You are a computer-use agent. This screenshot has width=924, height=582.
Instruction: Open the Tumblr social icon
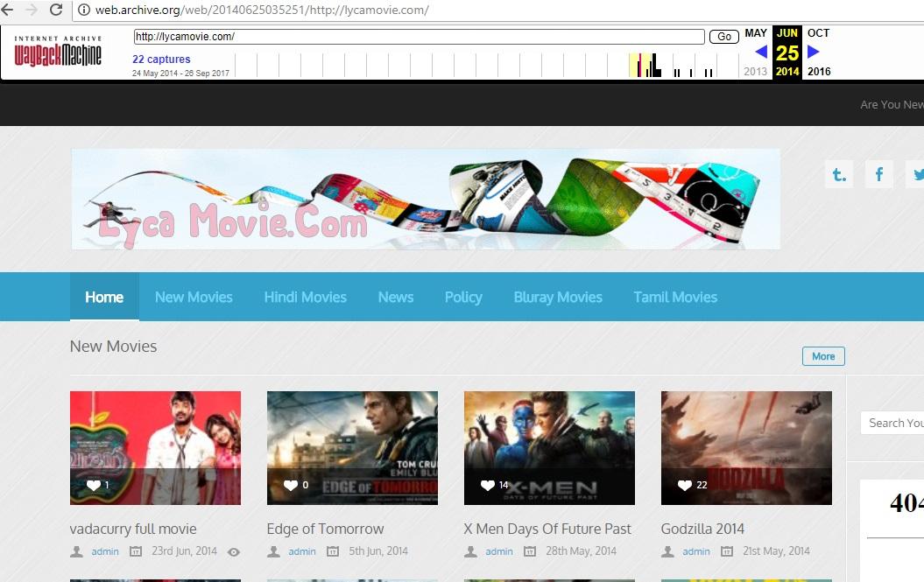pyautogui.click(x=839, y=174)
